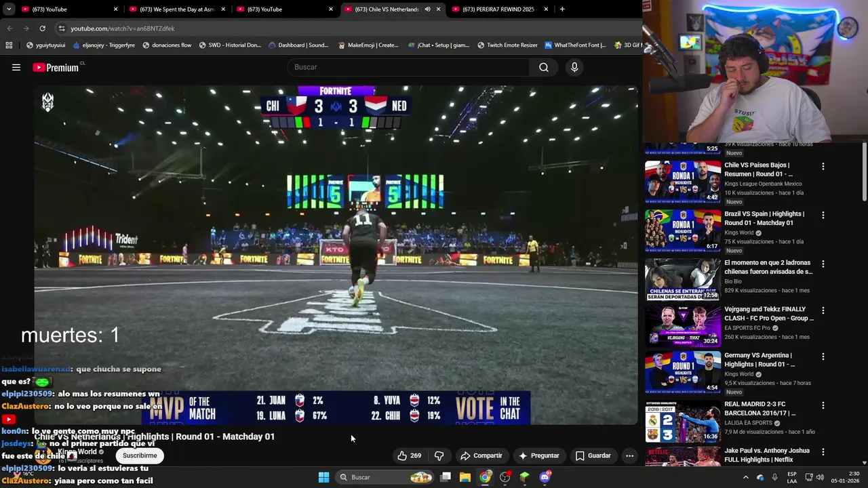The height and width of the screenshot is (488, 868).
Task: Subscribe with the Suscribirme button
Action: coord(140,455)
